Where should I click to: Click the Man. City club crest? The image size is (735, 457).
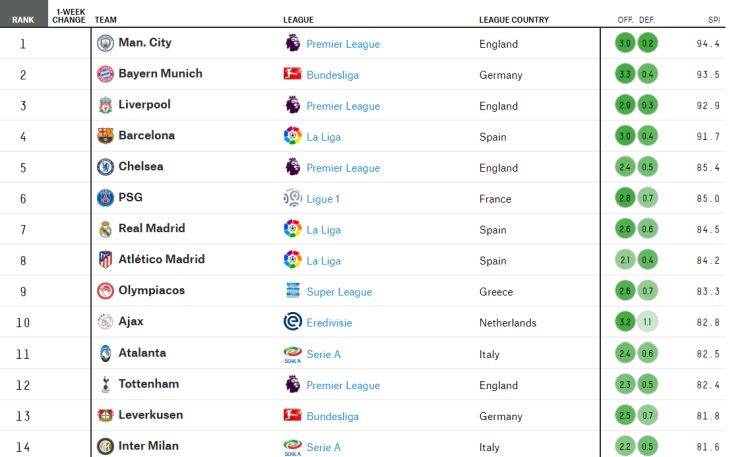[x=105, y=43]
